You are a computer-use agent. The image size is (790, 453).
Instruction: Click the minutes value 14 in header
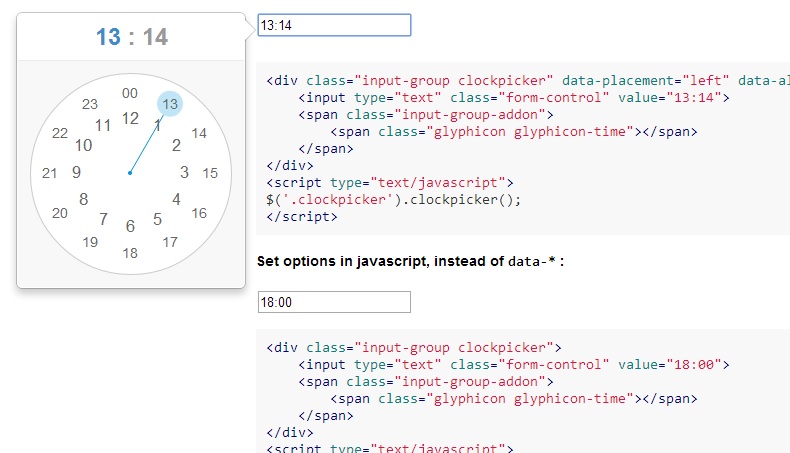click(155, 38)
